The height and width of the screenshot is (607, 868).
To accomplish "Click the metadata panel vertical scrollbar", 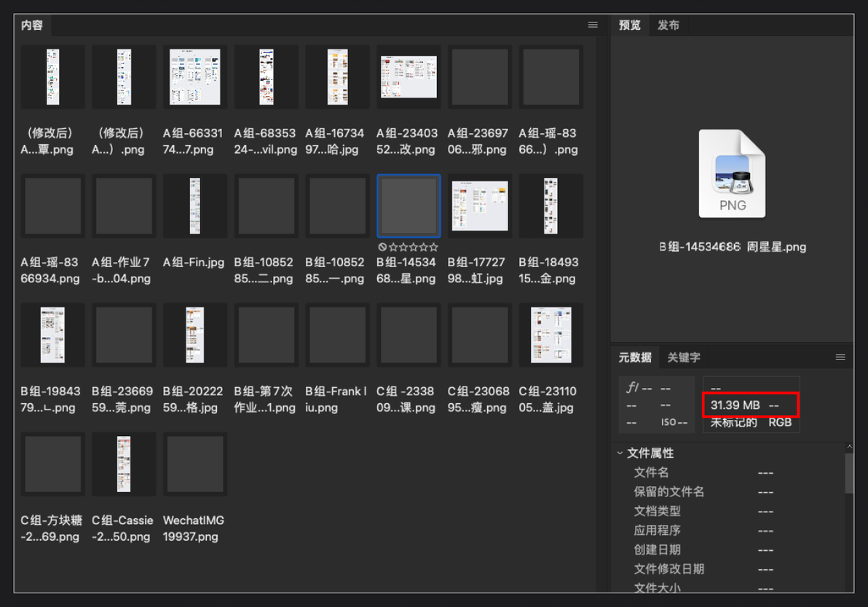I will click(849, 473).
